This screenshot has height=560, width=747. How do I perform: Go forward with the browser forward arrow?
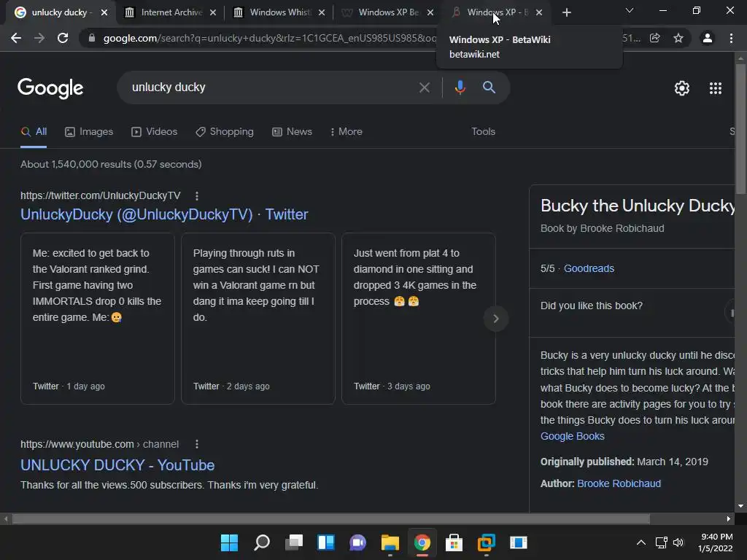(x=39, y=38)
